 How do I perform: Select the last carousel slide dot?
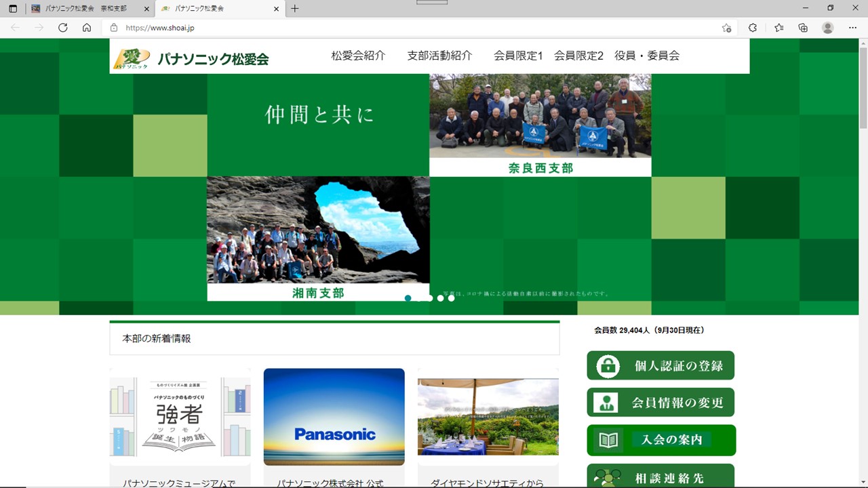click(452, 298)
